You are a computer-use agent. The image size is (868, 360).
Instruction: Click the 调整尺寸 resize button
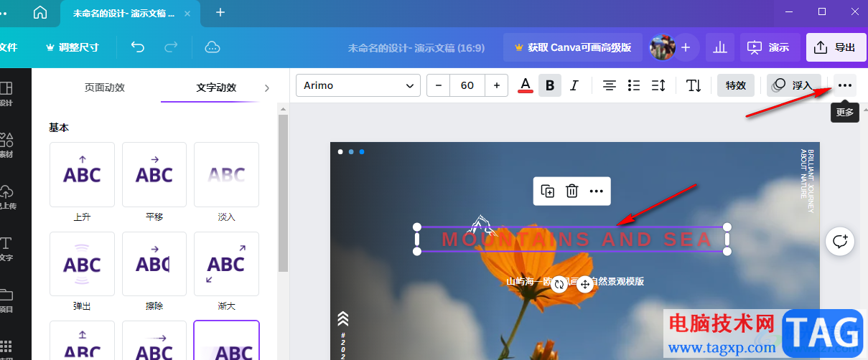tap(72, 47)
